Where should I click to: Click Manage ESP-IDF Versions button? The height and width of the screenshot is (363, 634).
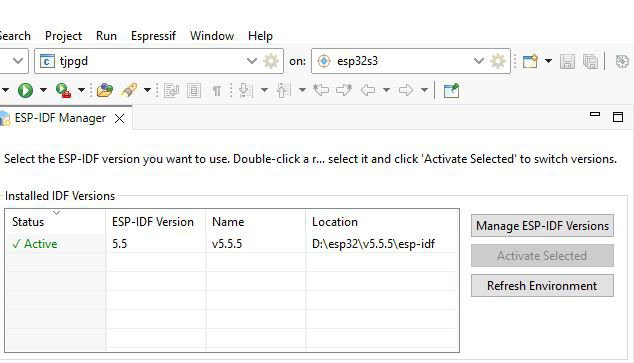[x=542, y=226]
